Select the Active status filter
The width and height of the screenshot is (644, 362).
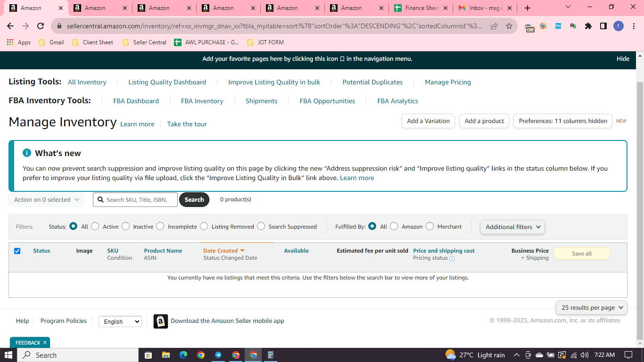95,226
